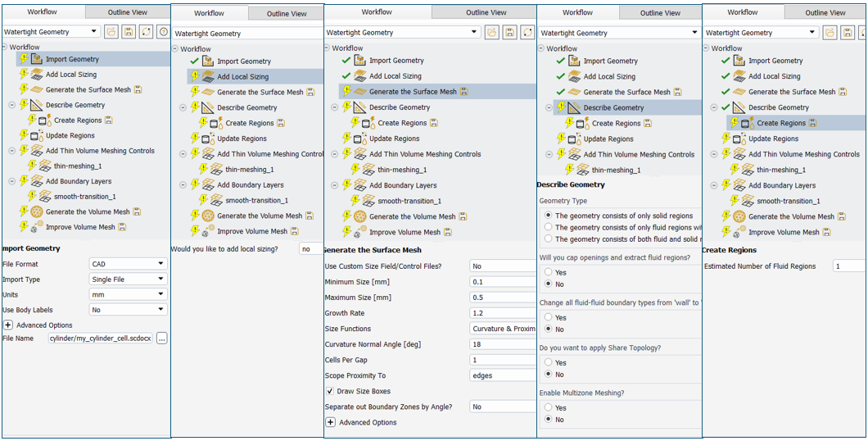Viewport: 868px width, 441px height.
Task: Click the refresh icon in the Import Geometry panel toolbar
Action: point(147,32)
